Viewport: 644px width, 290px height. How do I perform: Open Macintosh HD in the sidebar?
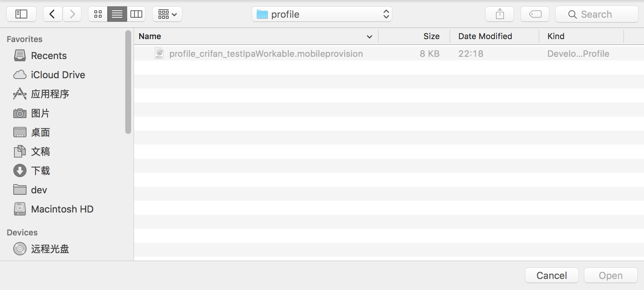tap(62, 209)
